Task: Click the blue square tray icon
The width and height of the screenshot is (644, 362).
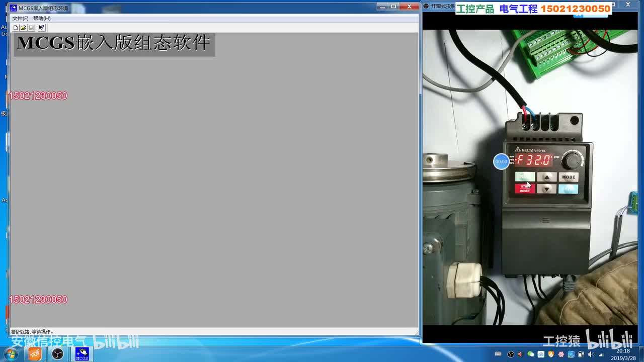Action: (571, 354)
